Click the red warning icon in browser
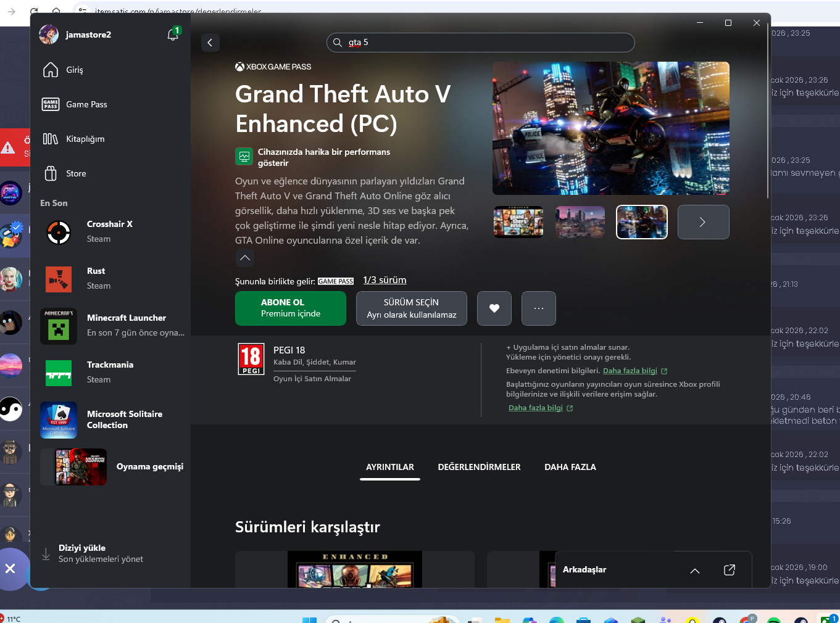840x623 pixels. (8, 148)
